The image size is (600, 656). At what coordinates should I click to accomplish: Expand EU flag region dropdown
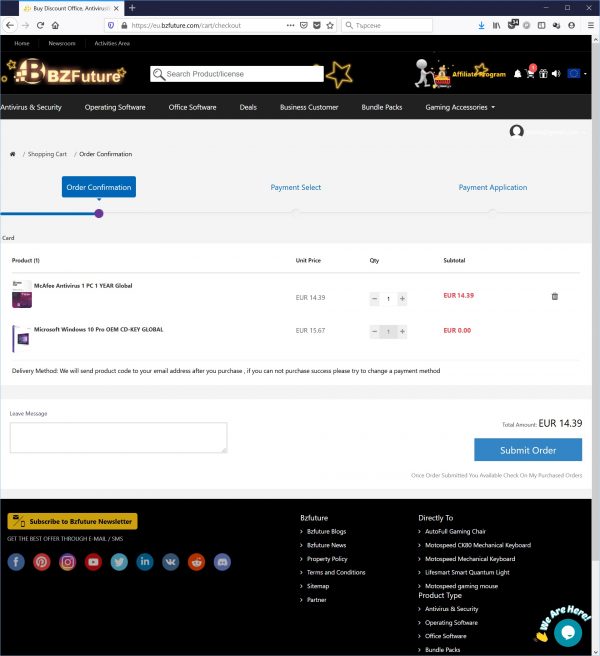[577, 74]
